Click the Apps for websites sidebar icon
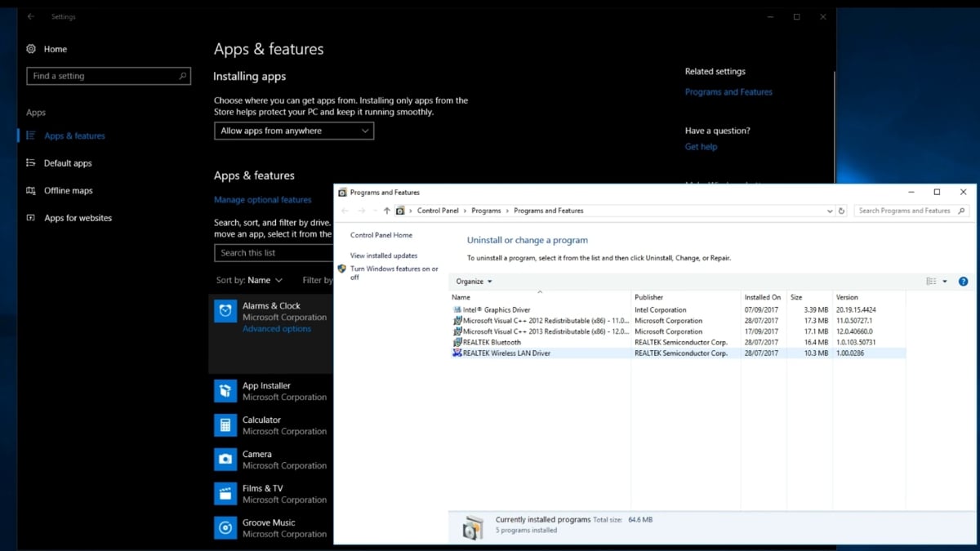This screenshot has width=980, height=551. pyautogui.click(x=31, y=218)
